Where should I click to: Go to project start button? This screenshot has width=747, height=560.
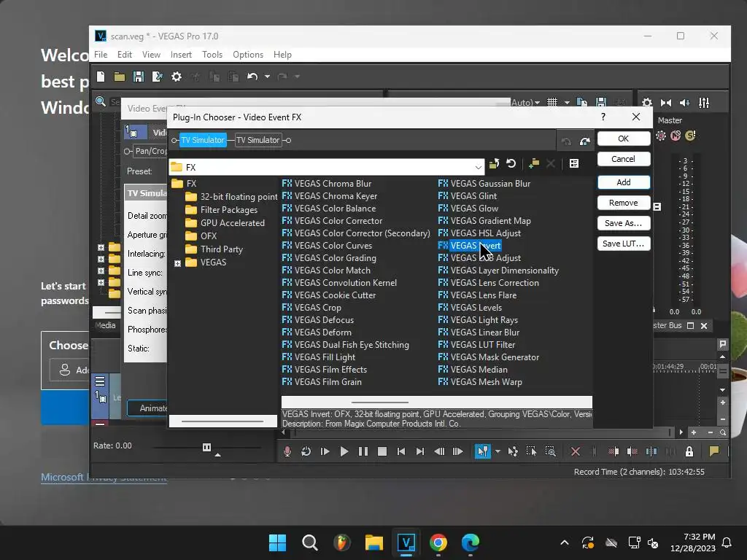[401, 451]
